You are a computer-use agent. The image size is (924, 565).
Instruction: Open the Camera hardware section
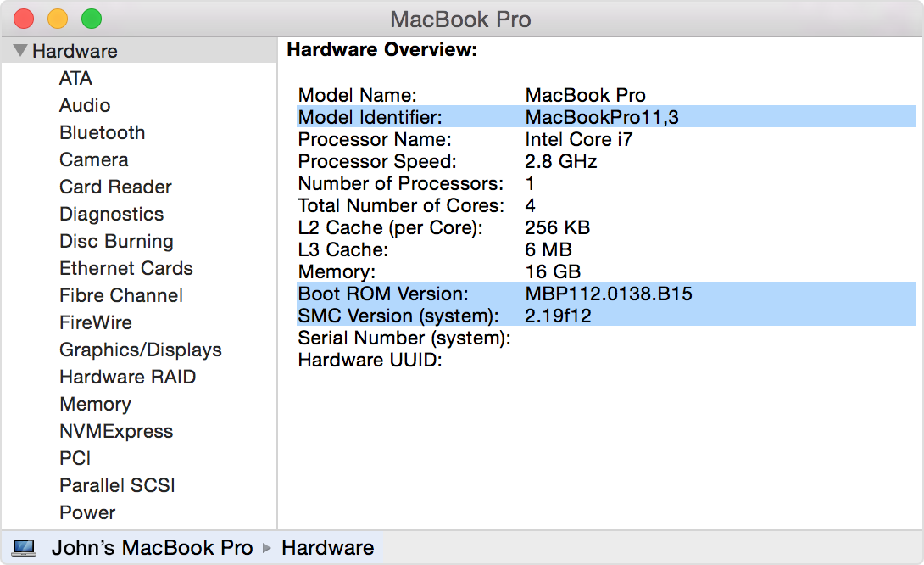tap(94, 159)
